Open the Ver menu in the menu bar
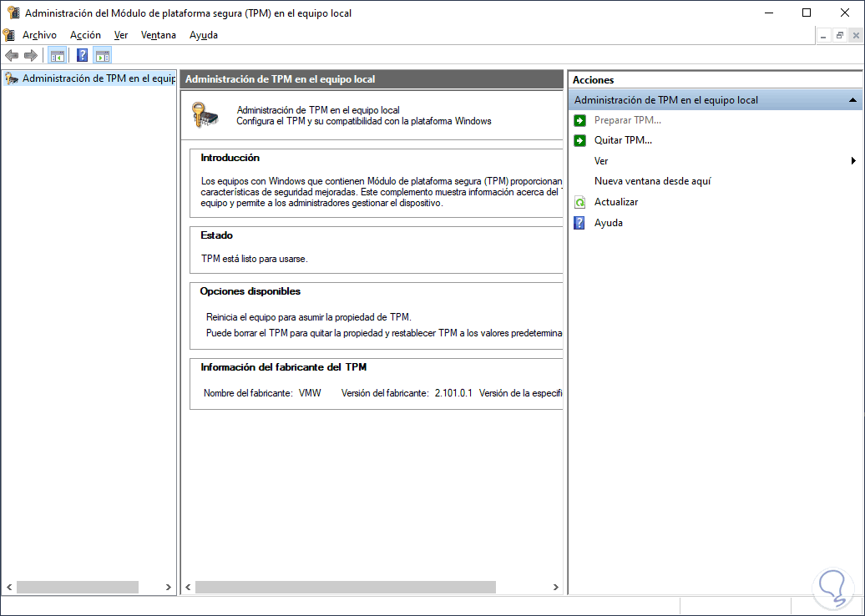The width and height of the screenshot is (865, 616). [x=121, y=35]
